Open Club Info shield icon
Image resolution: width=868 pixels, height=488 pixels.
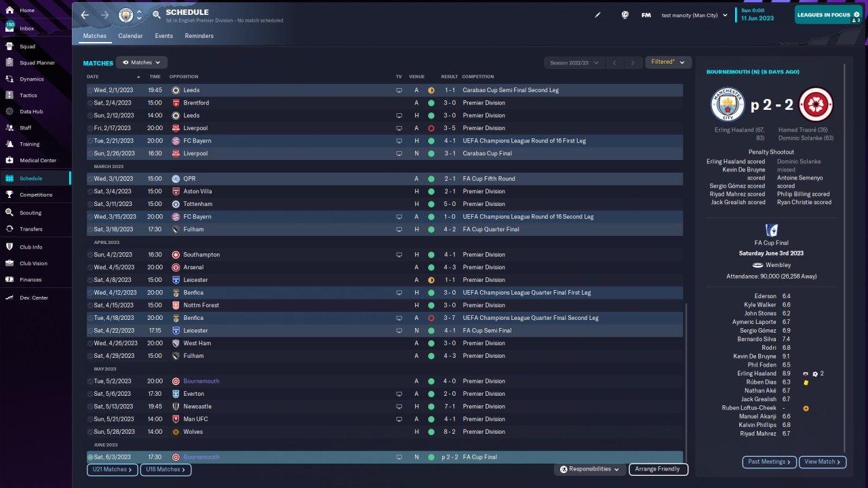point(9,247)
